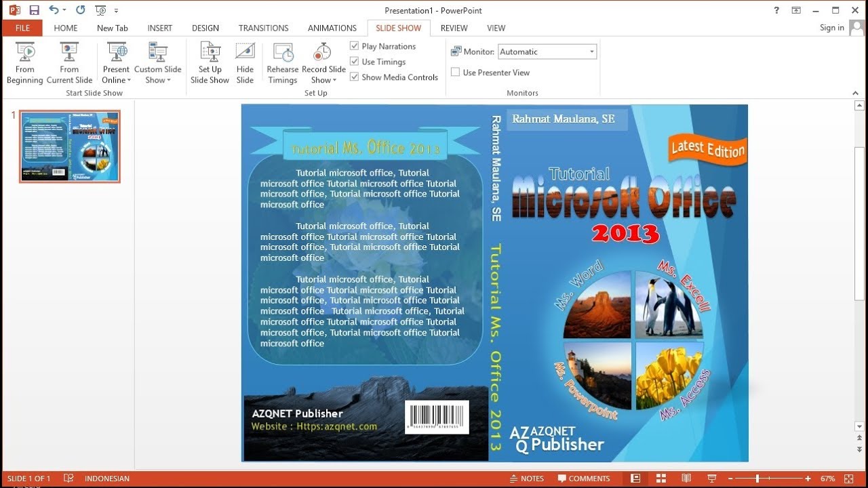The height and width of the screenshot is (488, 868).
Task: Start Rehearse Timings
Action: pos(283,63)
